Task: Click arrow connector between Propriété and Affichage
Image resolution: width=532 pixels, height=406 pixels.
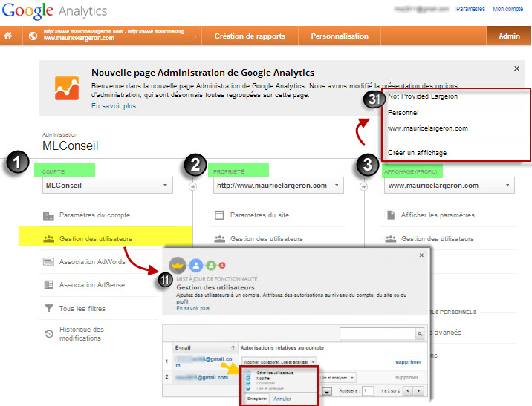Action: [x=363, y=186]
